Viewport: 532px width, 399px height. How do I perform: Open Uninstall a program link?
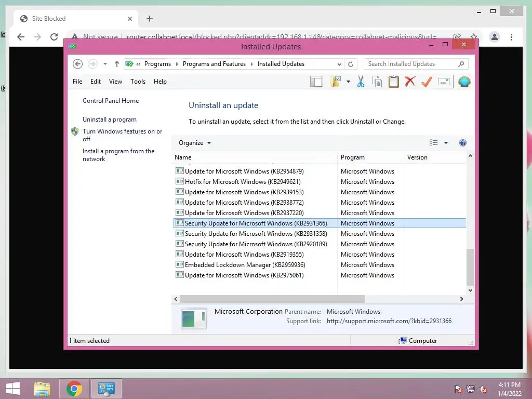click(110, 119)
